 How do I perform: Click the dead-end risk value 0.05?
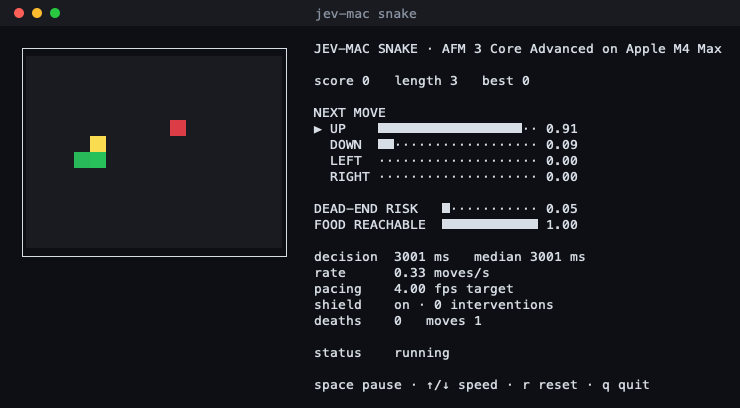[562, 209]
